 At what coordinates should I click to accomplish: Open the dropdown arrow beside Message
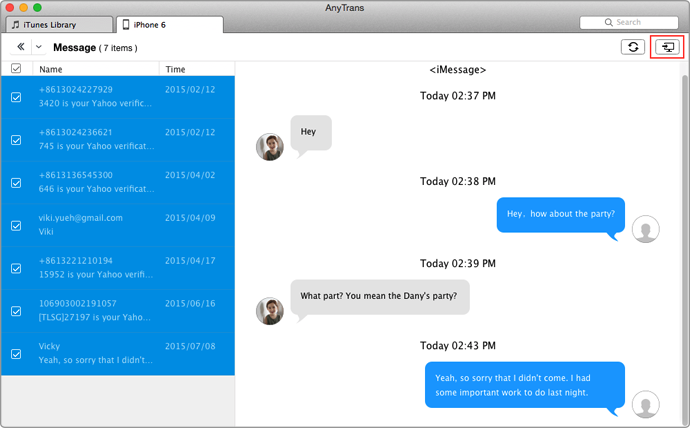coord(39,47)
